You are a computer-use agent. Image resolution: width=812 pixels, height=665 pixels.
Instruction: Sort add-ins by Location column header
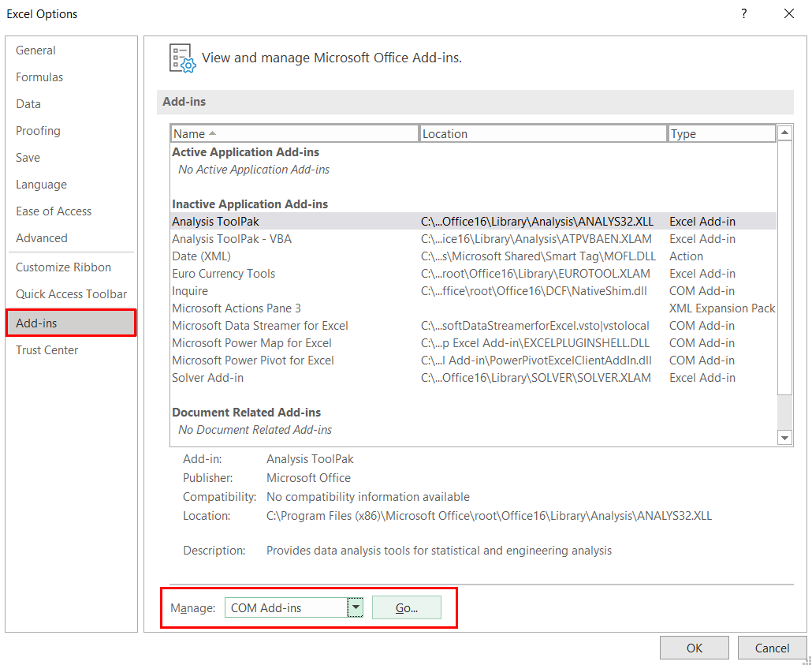coord(542,134)
